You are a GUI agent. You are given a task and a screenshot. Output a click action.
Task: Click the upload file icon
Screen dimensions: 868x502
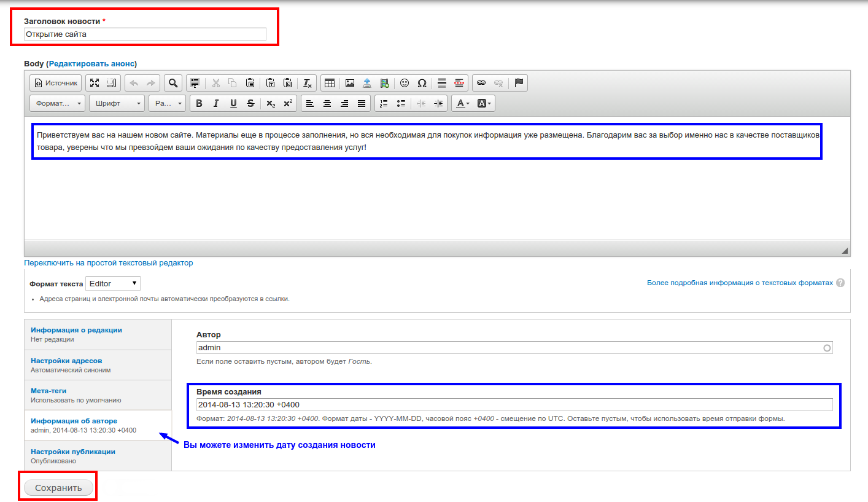367,83
